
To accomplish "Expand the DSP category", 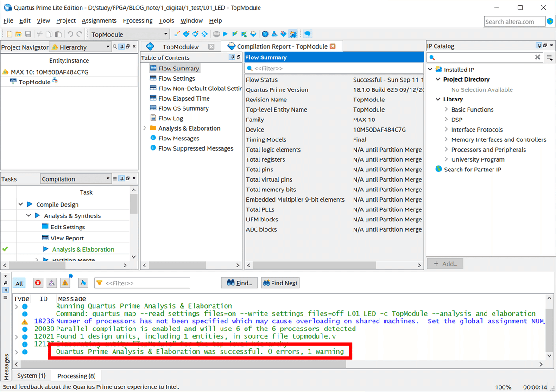I will (446, 120).
